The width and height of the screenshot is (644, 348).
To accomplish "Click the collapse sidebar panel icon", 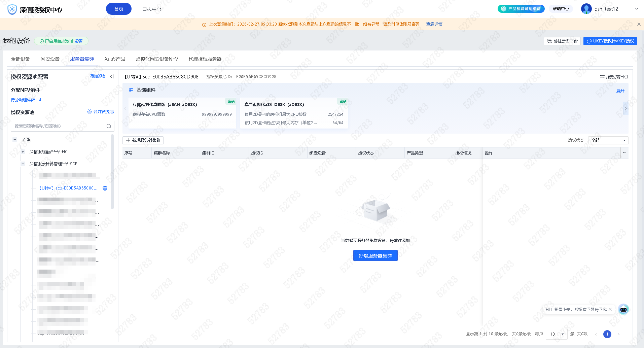I will click(x=112, y=76).
